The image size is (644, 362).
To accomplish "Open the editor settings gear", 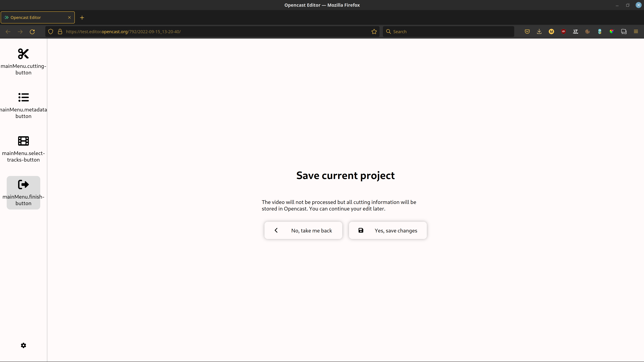I will [x=23, y=346].
